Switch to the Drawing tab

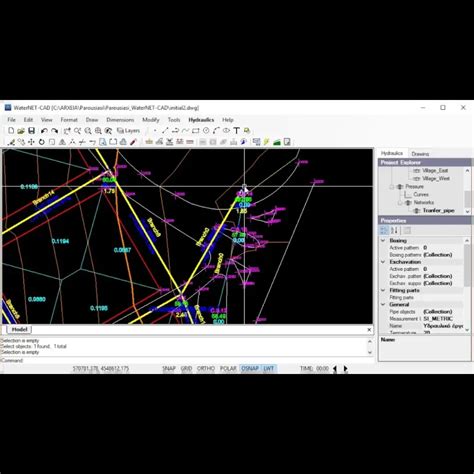(420, 154)
